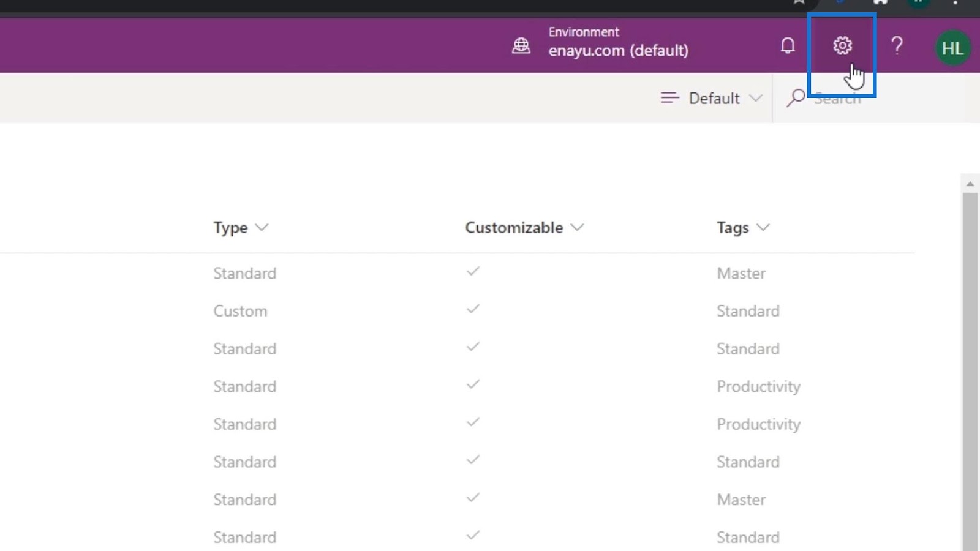Select the Custom type row

click(240, 311)
